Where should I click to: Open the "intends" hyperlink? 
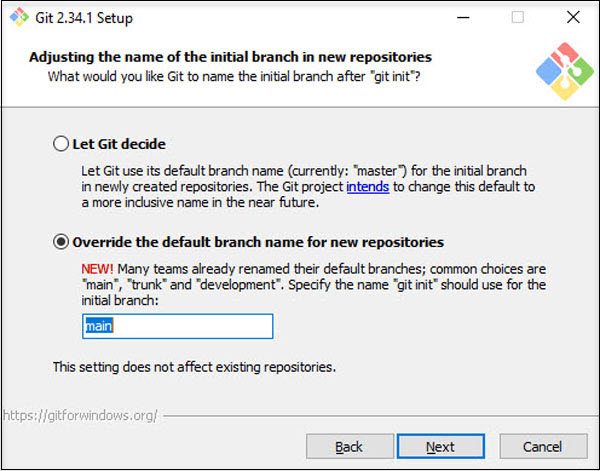[x=367, y=187]
